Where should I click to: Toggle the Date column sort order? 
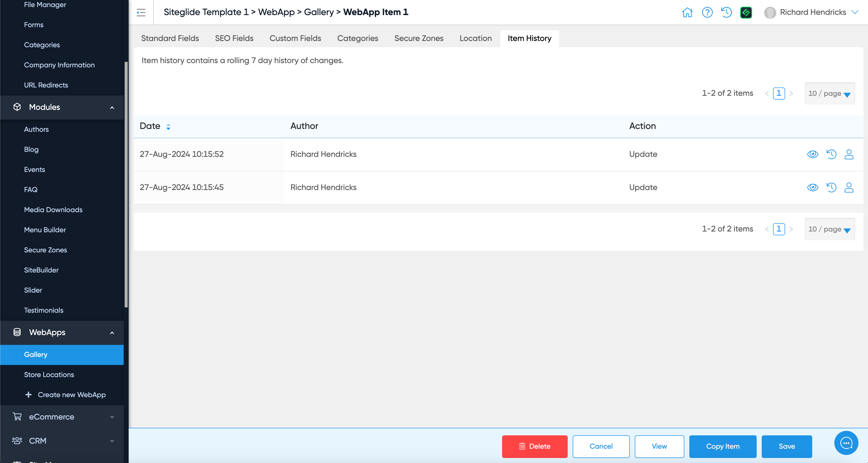[x=168, y=126]
